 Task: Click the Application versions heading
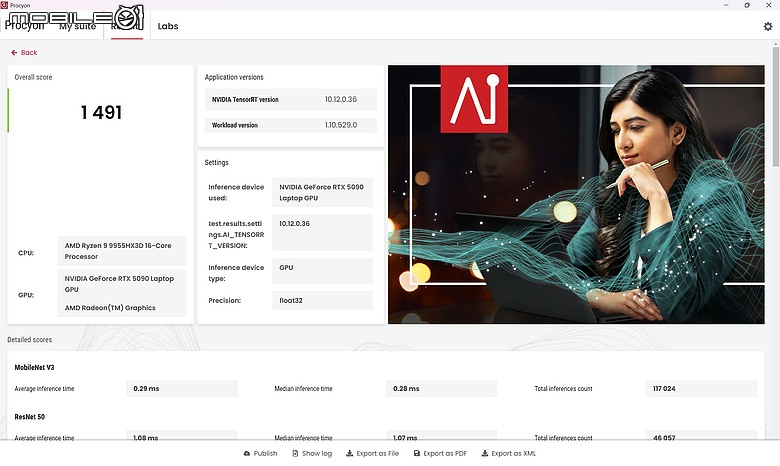(234, 77)
